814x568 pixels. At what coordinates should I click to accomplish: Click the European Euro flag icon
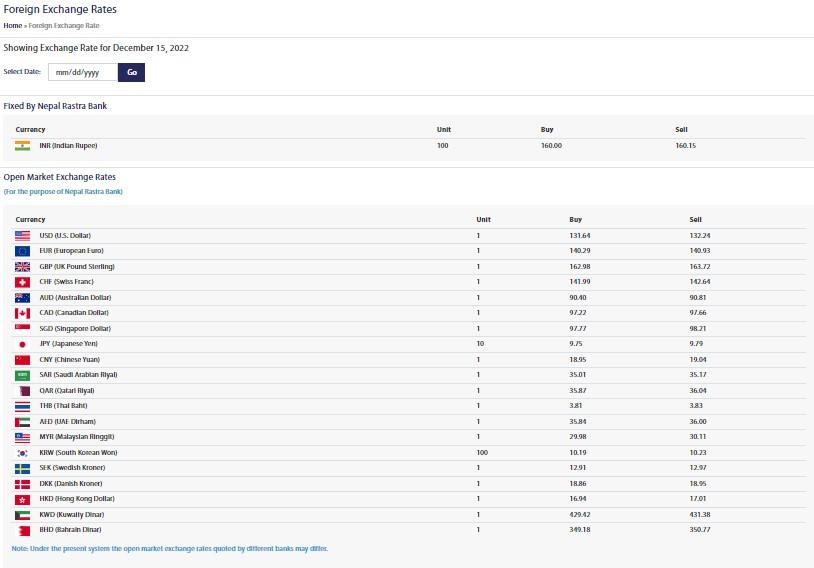22,250
